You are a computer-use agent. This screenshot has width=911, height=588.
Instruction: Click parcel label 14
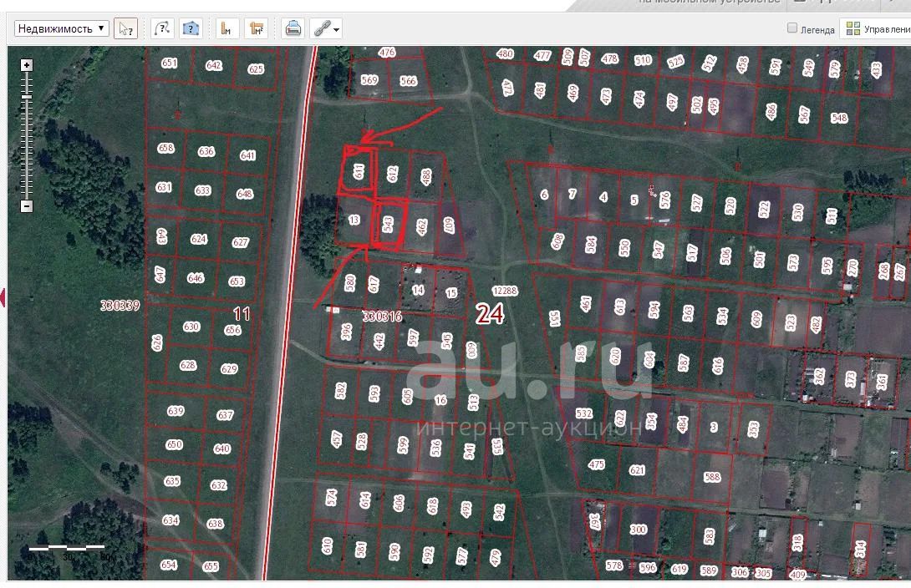click(418, 290)
